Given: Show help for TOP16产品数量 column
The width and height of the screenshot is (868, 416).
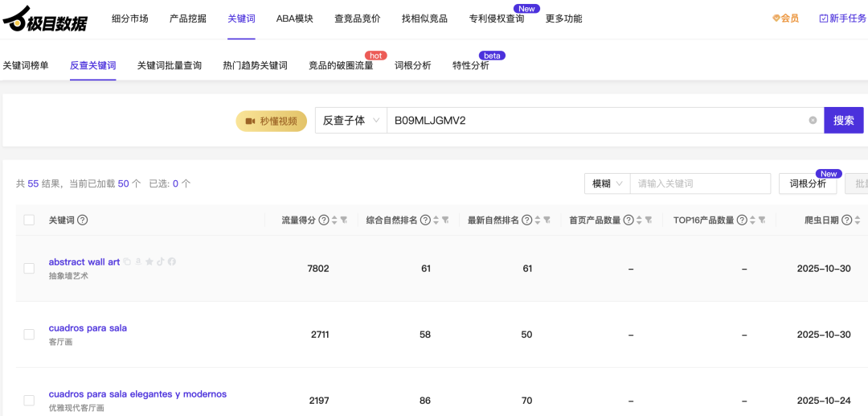Looking at the screenshot, I should (742, 220).
